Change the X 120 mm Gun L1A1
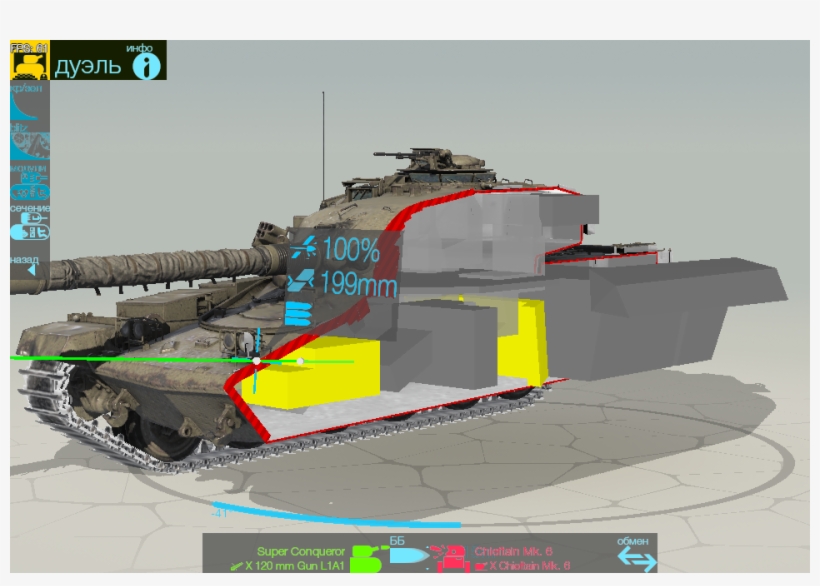The width and height of the screenshot is (820, 586). [288, 566]
